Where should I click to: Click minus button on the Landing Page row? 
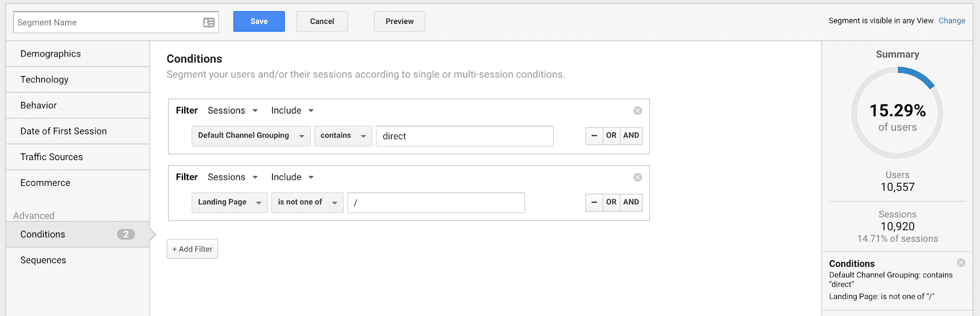594,202
